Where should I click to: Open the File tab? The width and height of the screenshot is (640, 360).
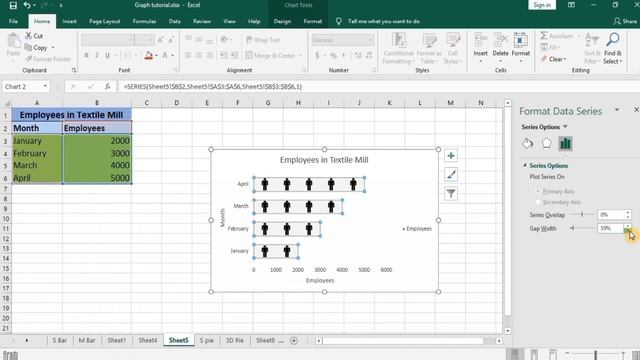click(x=13, y=21)
